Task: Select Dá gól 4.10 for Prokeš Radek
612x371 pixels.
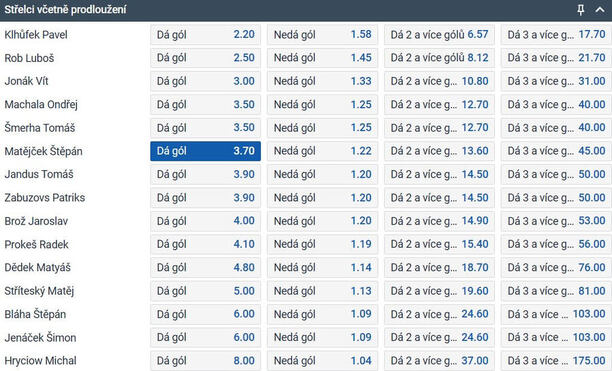Action: point(205,244)
